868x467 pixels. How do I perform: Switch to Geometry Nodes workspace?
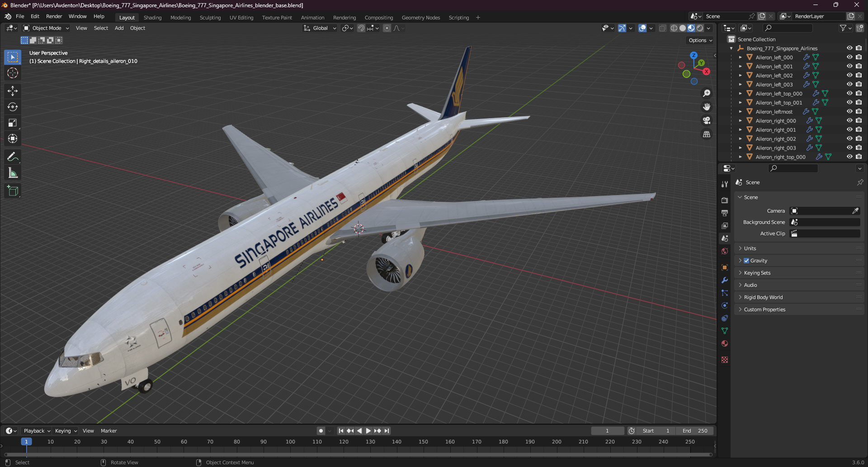tap(420, 18)
